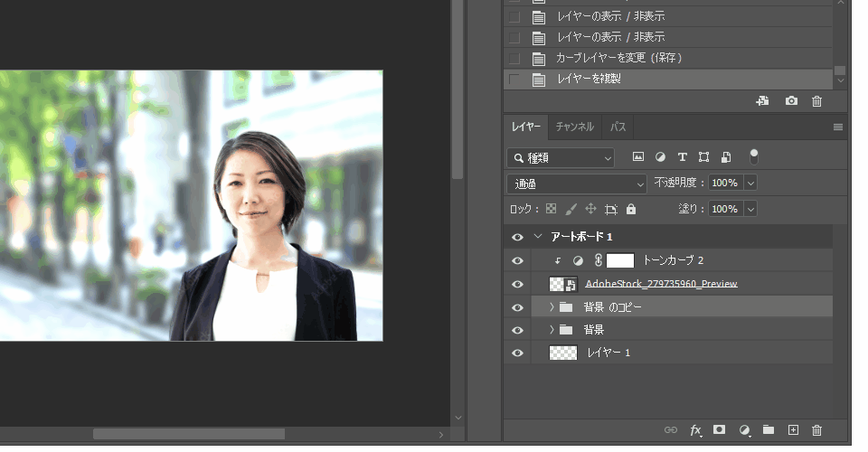Screen dimensions: 868x452
Task: Create new group folder icon
Action: [x=769, y=429]
